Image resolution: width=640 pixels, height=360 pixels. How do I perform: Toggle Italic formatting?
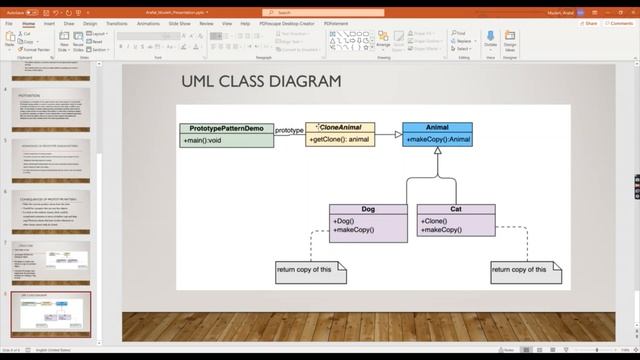[128, 47]
